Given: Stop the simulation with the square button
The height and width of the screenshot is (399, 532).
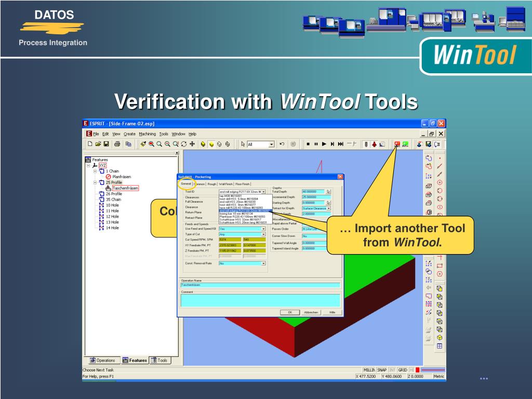Looking at the screenshot, I should [x=308, y=144].
